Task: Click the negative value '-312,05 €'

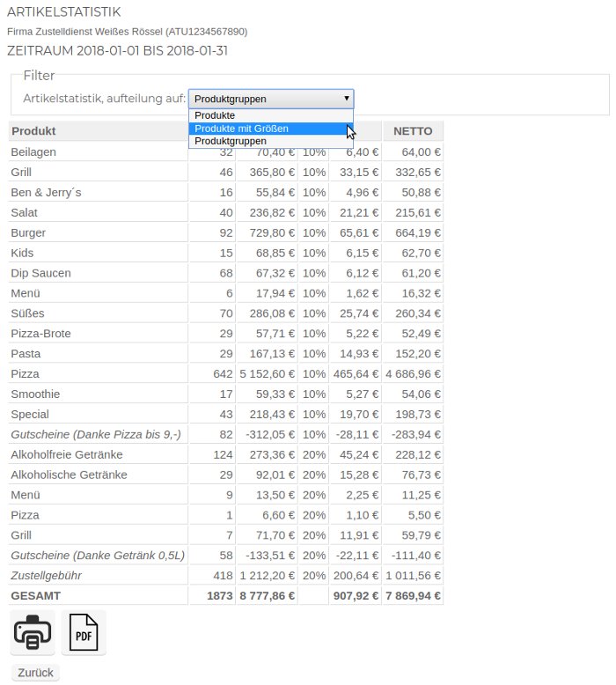Action: point(270,434)
